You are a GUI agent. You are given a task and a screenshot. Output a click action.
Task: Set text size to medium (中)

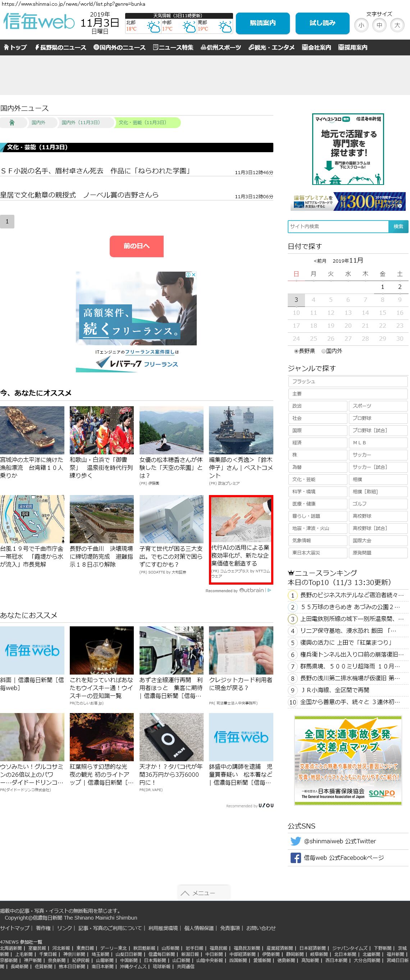coord(379,26)
